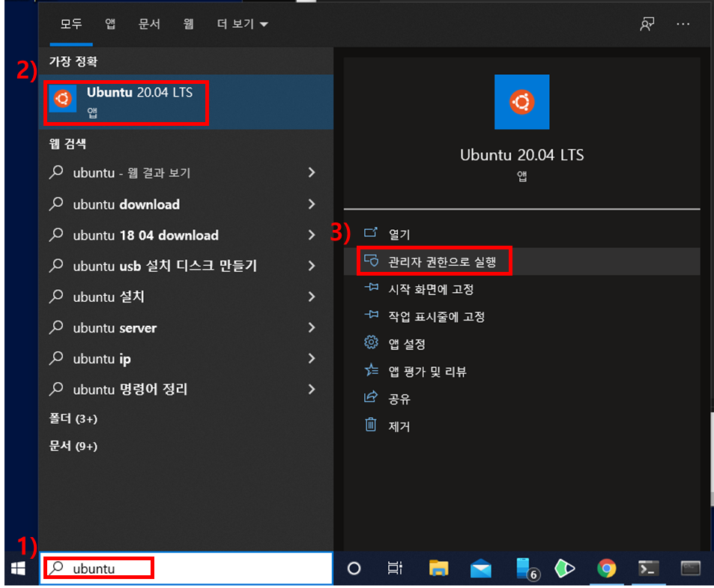Select 시작 화면에 고정 option
Viewport: 714px width, 588px height.
522,289
